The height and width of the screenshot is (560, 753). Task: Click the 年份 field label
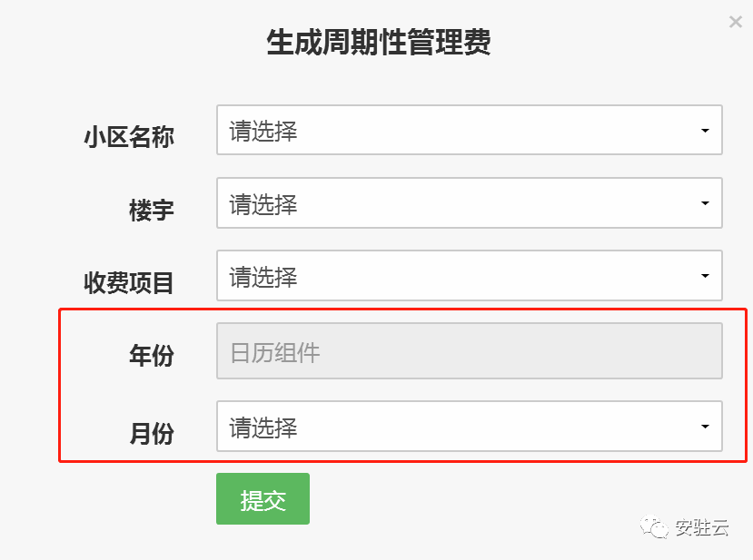tap(152, 356)
